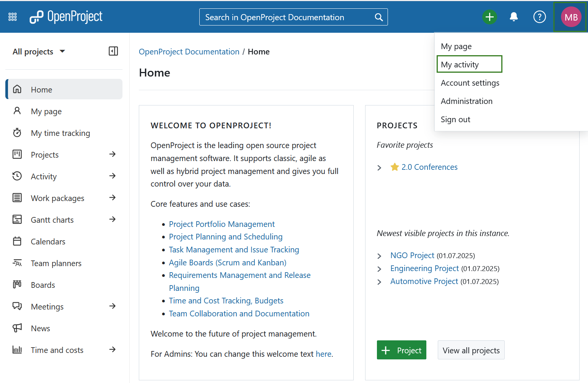Choose Sign out in user menu
588x383 pixels.
[x=455, y=120]
